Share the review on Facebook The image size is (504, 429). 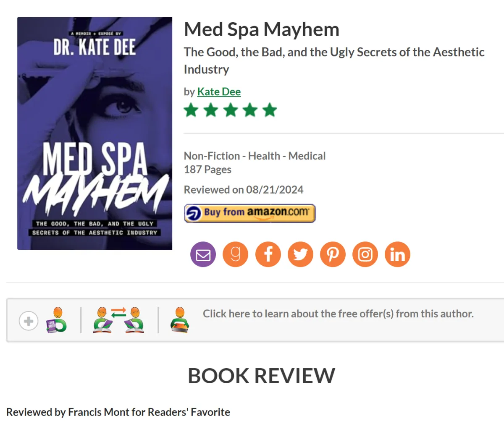pyautogui.click(x=268, y=254)
